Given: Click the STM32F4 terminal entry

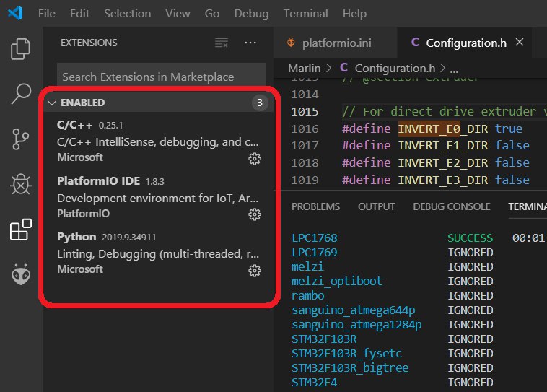Looking at the screenshot, I should coord(315,383).
